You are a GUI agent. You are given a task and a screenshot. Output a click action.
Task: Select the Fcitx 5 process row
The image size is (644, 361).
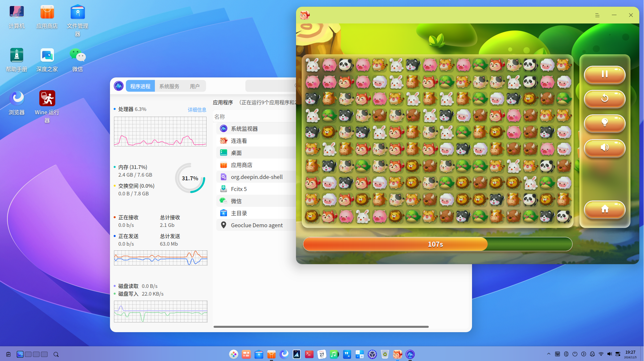point(256,189)
